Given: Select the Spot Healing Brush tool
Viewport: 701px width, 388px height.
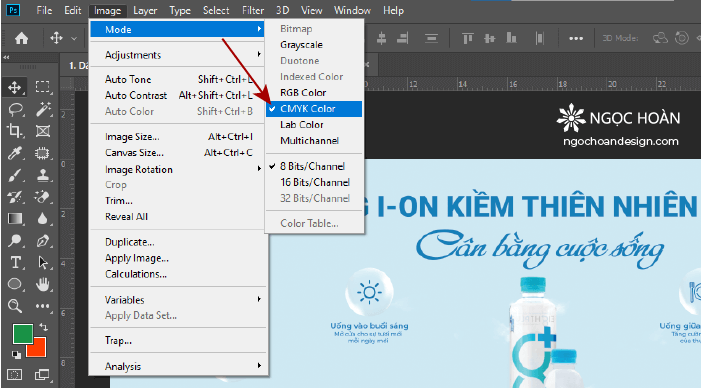Looking at the screenshot, I should coord(43,153).
